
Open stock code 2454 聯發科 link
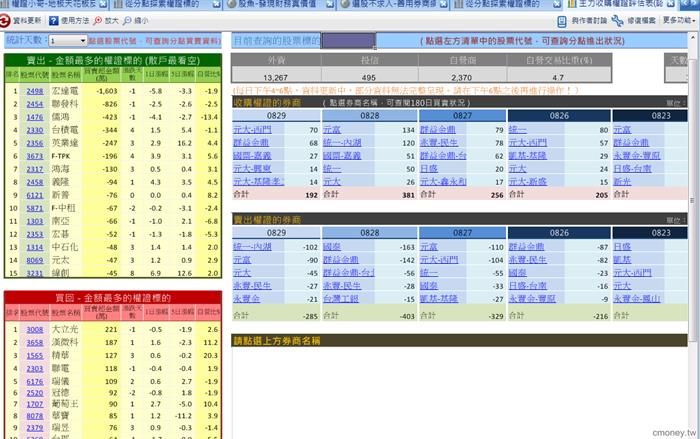click(x=34, y=104)
